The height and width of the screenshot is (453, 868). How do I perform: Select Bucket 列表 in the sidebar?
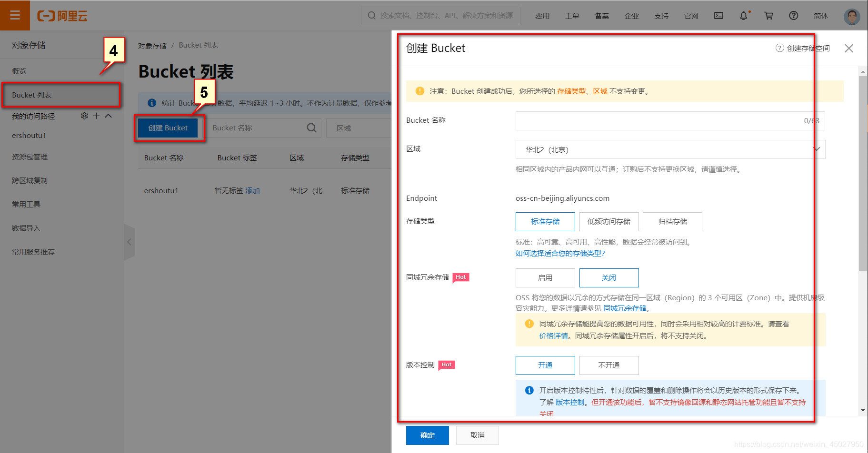pyautogui.click(x=61, y=95)
